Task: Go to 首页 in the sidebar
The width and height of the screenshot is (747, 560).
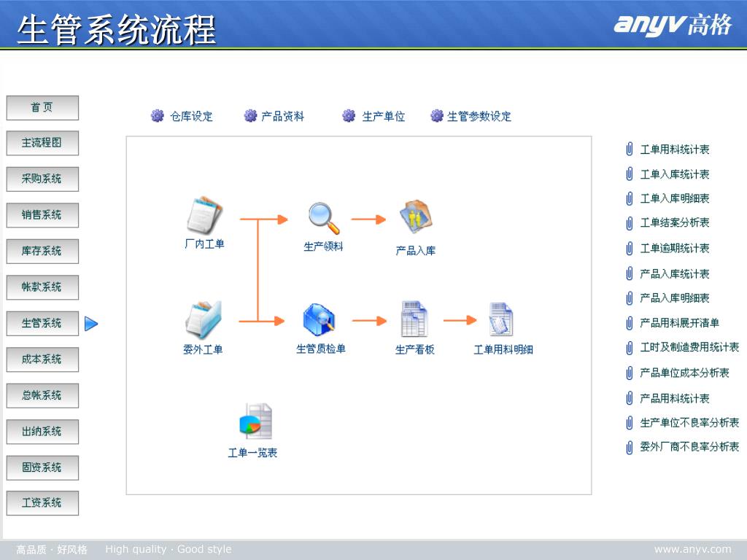Action: pyautogui.click(x=42, y=108)
